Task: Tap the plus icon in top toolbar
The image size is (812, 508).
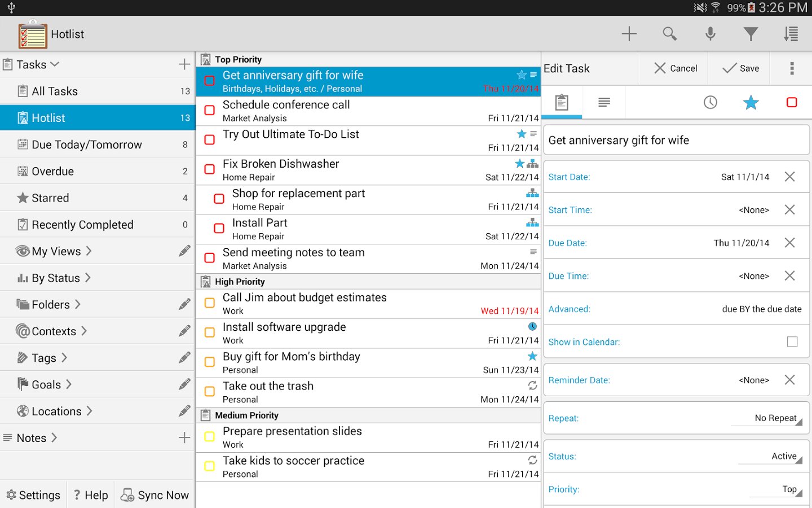Action: point(629,34)
